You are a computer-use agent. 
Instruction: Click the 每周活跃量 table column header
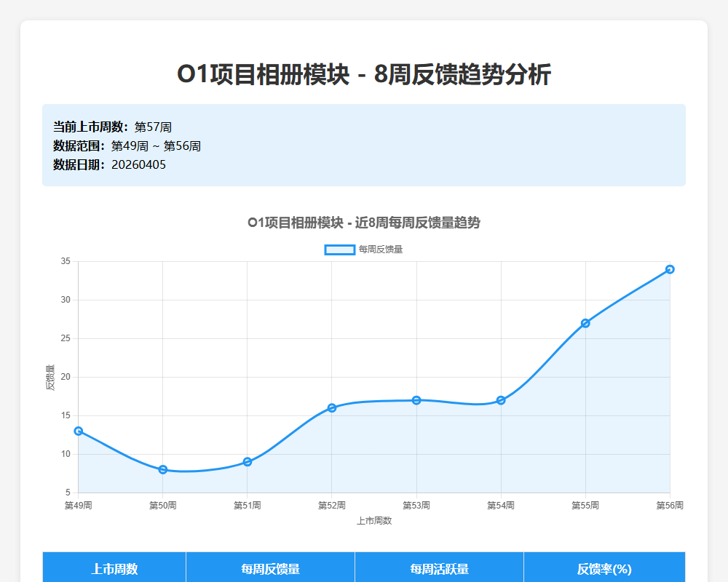pyautogui.click(x=439, y=568)
